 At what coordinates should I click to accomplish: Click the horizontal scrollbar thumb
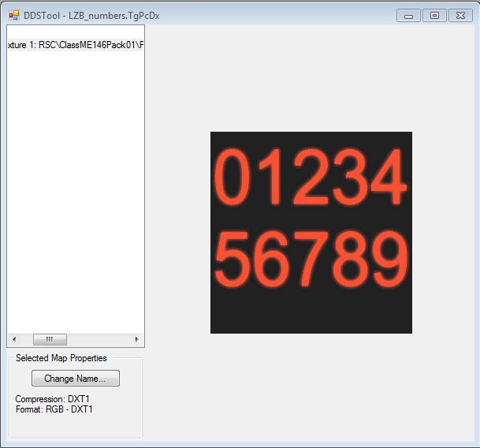pyautogui.click(x=50, y=339)
